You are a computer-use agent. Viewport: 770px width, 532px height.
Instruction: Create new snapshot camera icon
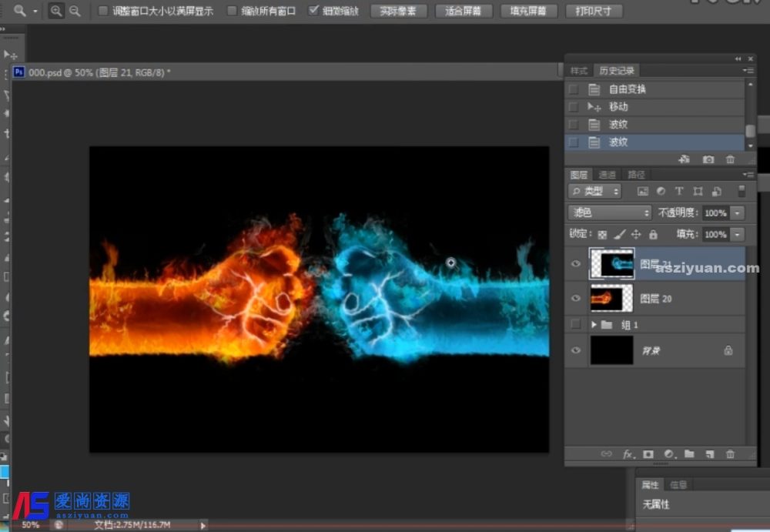(708, 159)
